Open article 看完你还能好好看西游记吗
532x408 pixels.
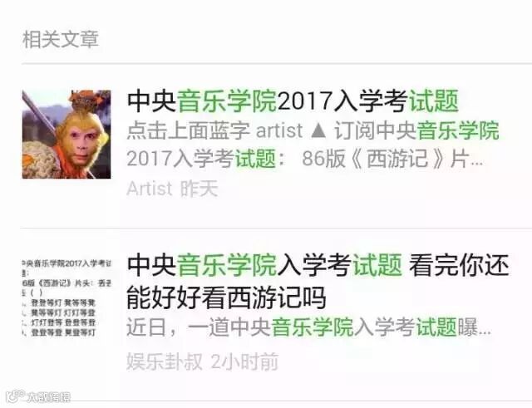pyautogui.click(x=318, y=282)
